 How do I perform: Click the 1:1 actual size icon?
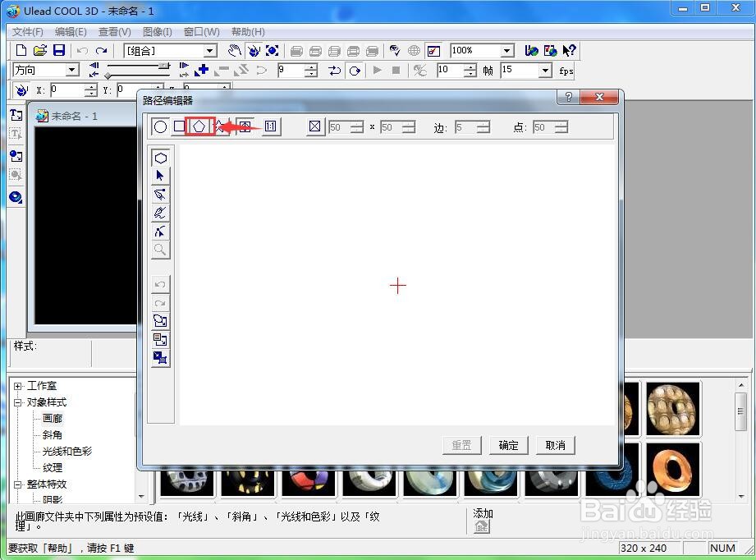271,126
